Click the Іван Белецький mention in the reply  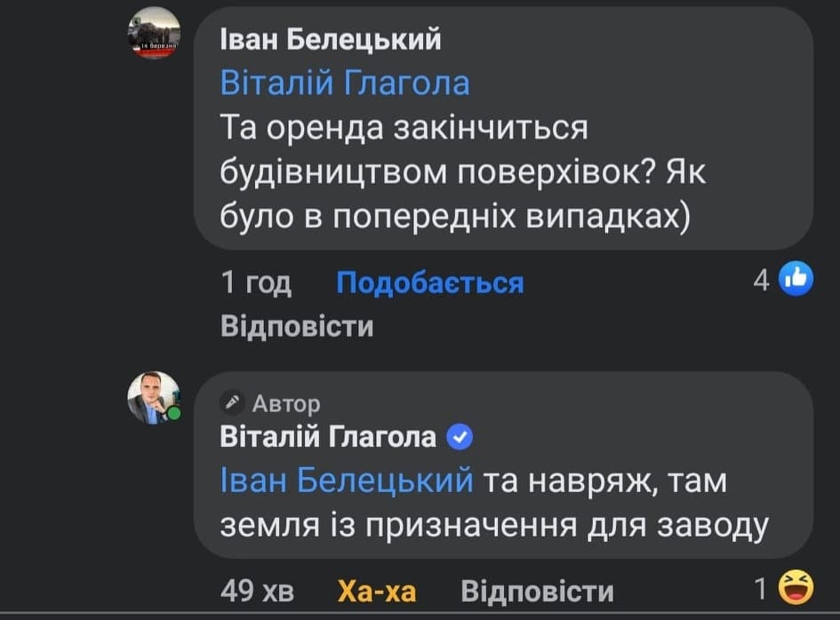tap(346, 481)
